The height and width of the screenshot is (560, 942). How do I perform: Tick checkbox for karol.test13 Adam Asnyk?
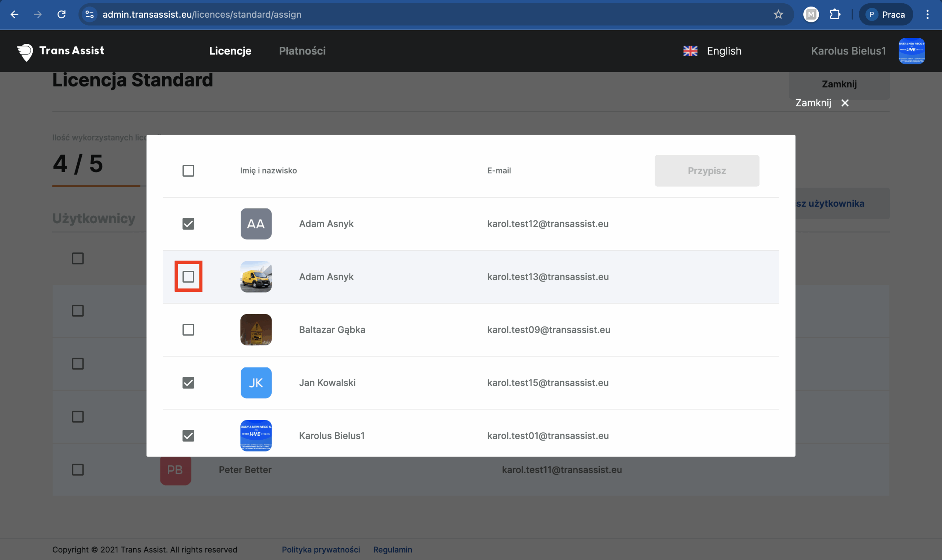tap(188, 277)
